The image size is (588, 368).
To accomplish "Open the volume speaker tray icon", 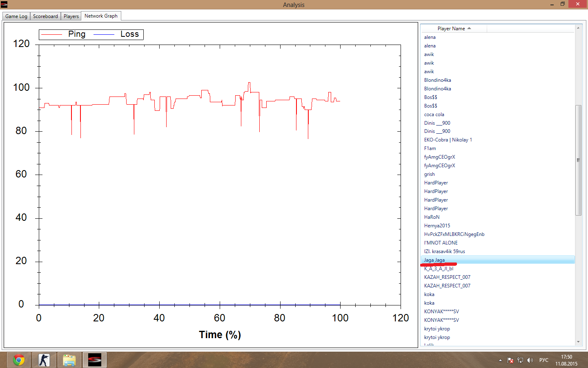I will point(530,360).
